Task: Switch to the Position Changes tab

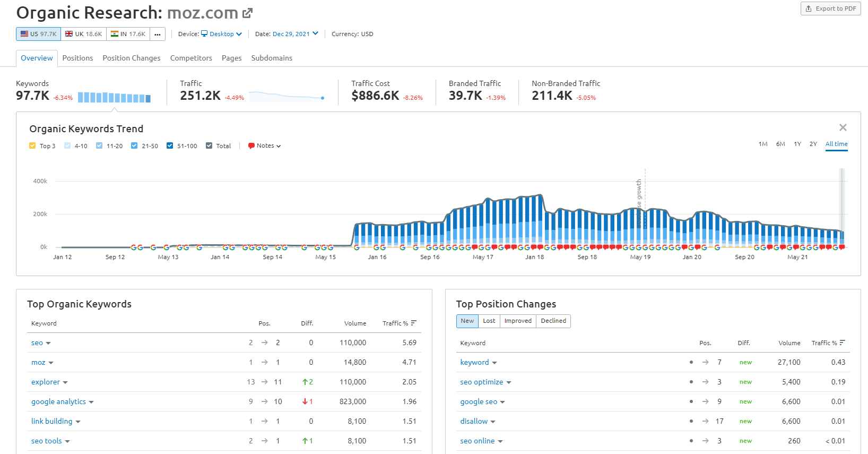Action: pos(132,58)
